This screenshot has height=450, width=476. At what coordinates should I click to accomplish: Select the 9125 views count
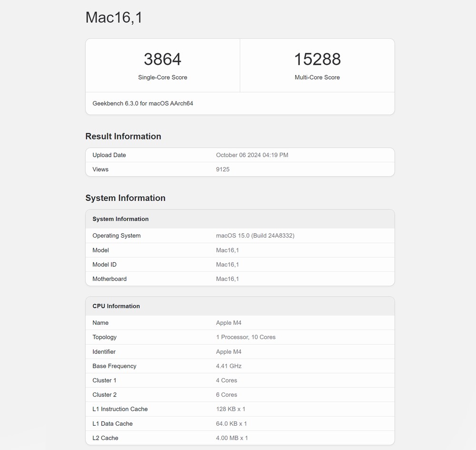(x=223, y=170)
